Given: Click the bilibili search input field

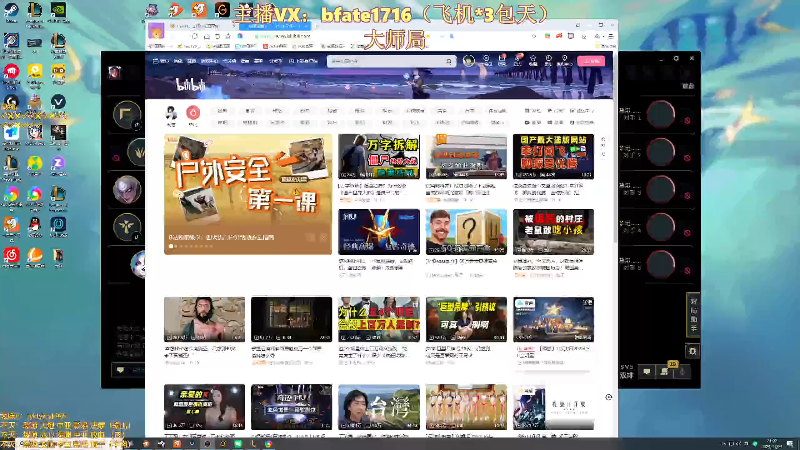Looking at the screenshot, I should point(386,61).
